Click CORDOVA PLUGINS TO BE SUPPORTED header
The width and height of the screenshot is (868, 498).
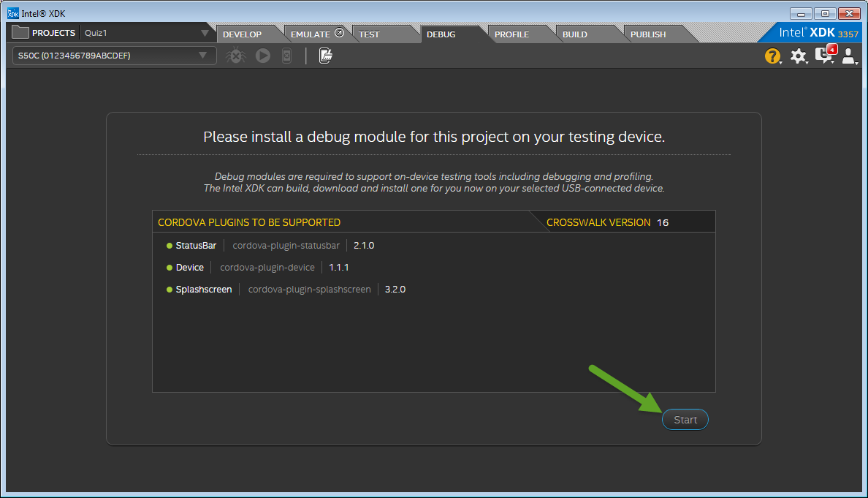pos(249,223)
